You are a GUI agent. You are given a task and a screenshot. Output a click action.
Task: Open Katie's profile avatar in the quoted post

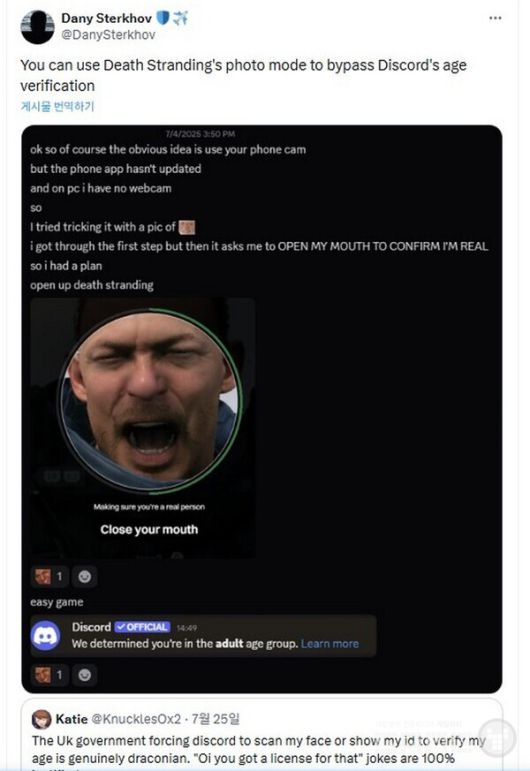(41, 719)
